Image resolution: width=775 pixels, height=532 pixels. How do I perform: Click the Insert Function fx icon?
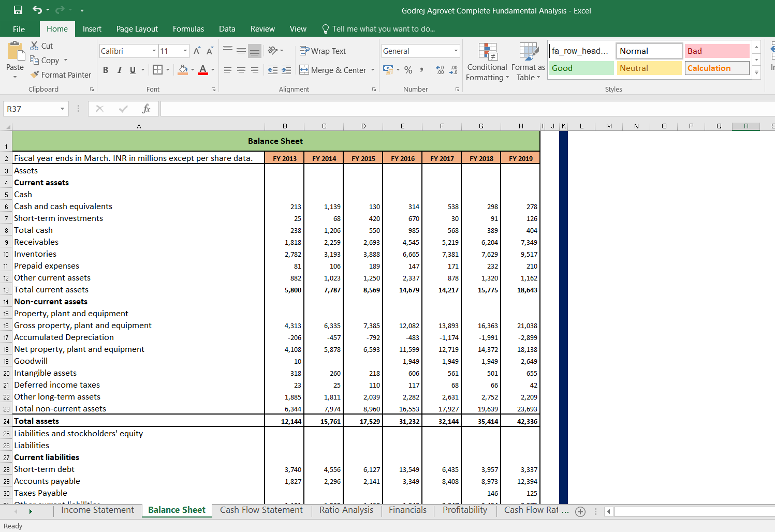click(x=146, y=109)
